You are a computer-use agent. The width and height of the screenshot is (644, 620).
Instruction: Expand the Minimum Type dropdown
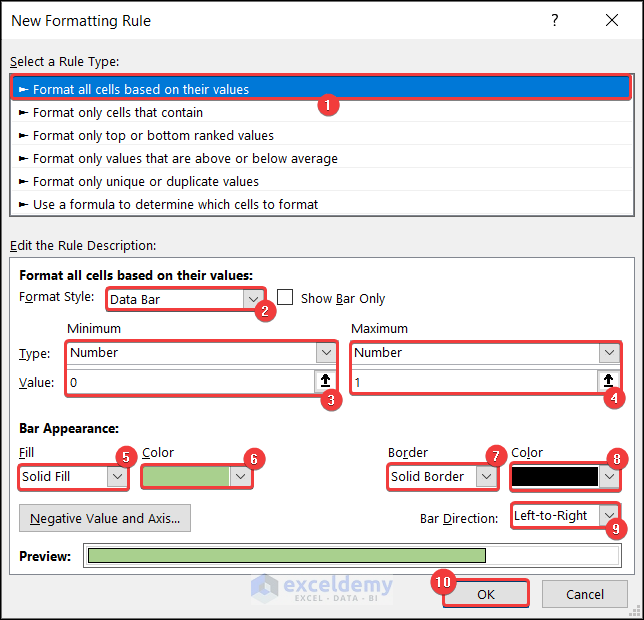tap(326, 352)
